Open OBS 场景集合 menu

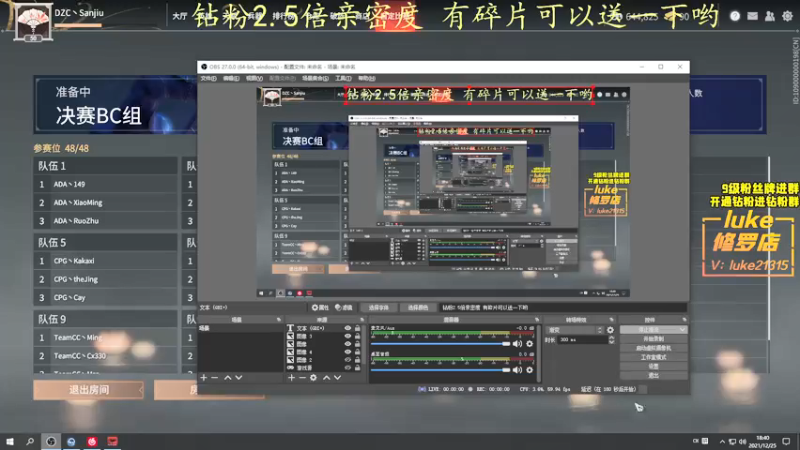315,79
